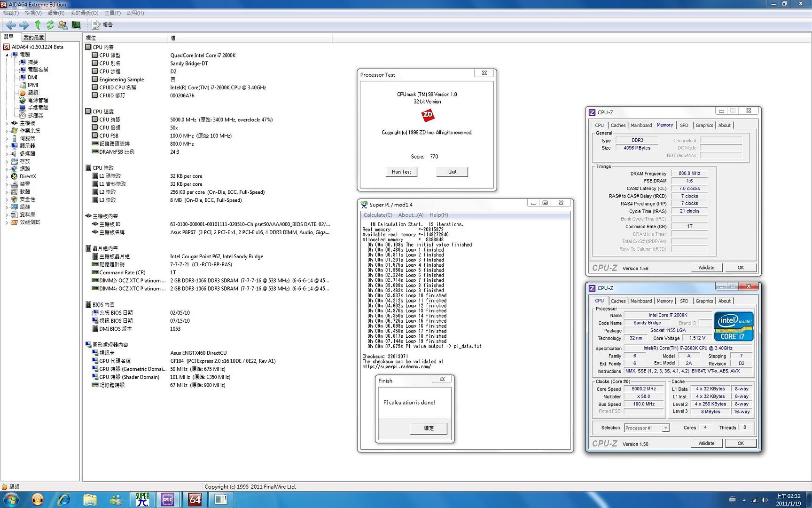Switch to Mainboard tab in lower CPU-Z
Viewport: 812px width, 508px height.
click(641, 301)
